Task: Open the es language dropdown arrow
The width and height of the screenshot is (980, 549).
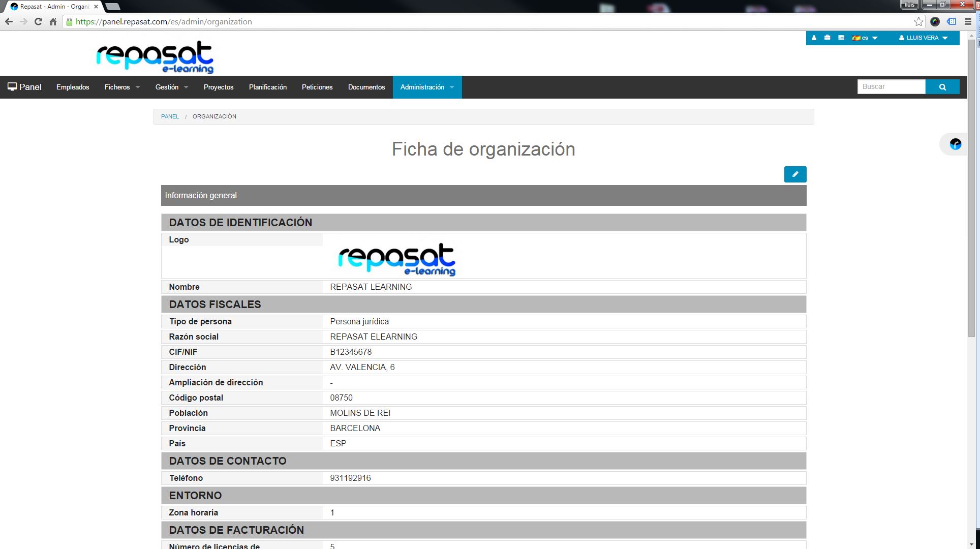Action: pyautogui.click(x=875, y=38)
